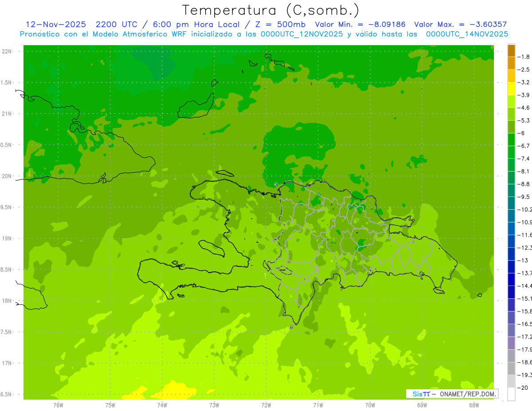The height and width of the screenshot is (411, 532).
Task: Click the "-20" colorbar value
Action: tap(523, 388)
